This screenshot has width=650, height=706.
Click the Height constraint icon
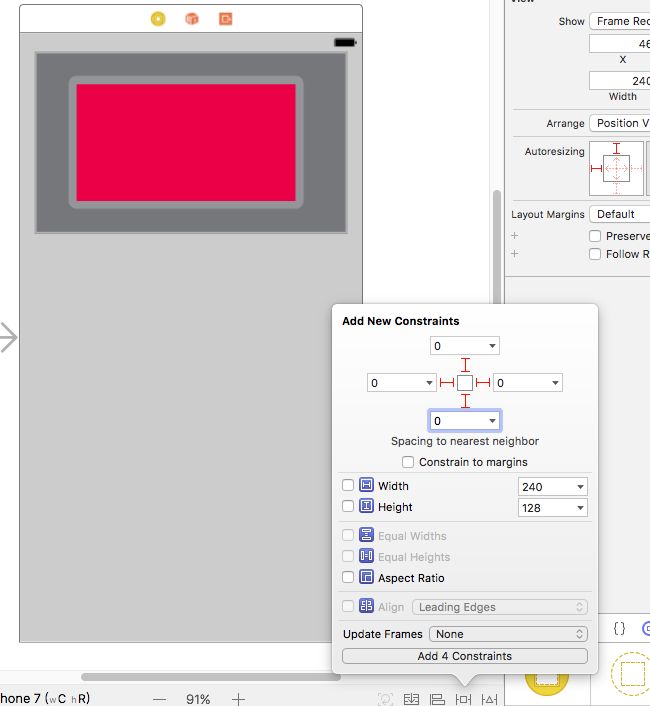coord(366,506)
